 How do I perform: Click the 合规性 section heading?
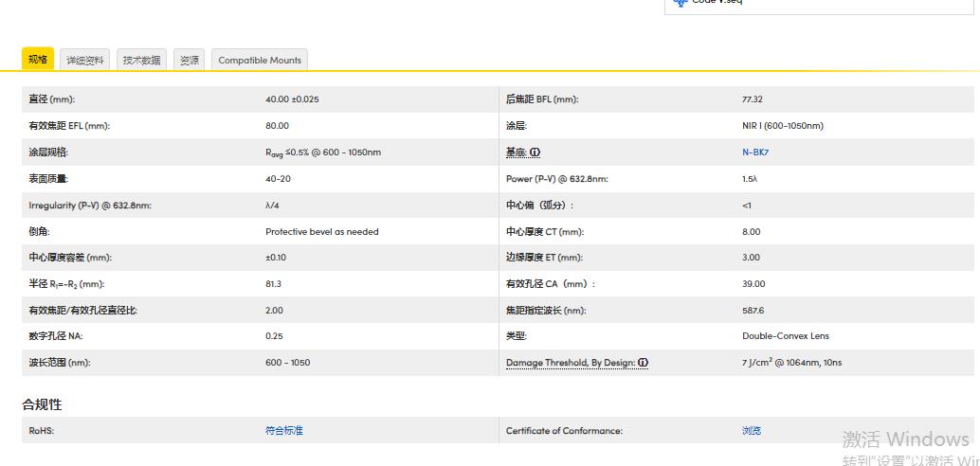[x=43, y=404]
